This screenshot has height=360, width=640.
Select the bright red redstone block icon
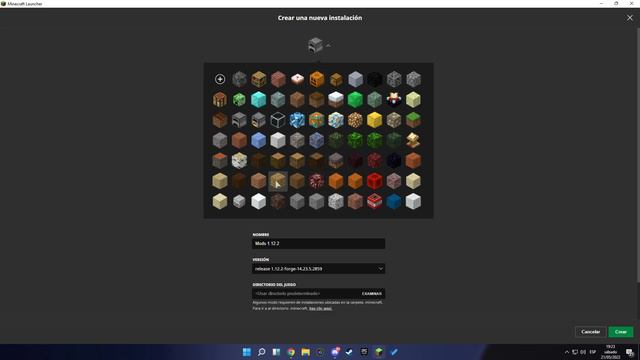[x=375, y=181]
